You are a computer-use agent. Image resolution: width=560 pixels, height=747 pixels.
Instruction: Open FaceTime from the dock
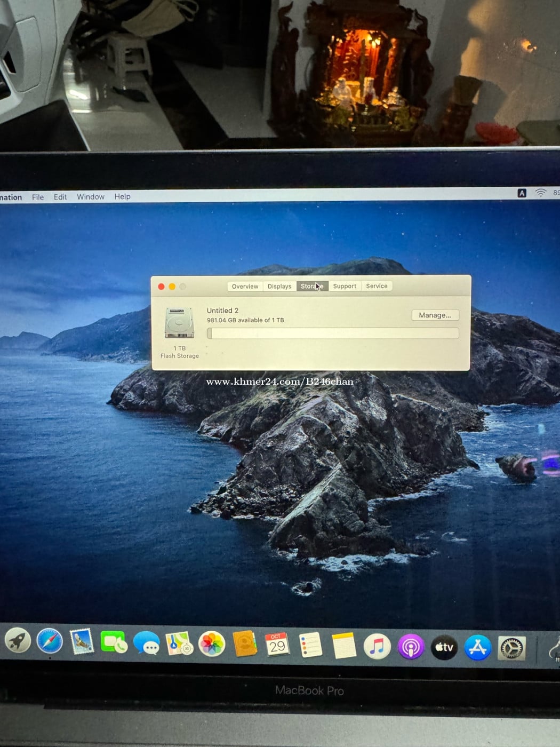[114, 643]
